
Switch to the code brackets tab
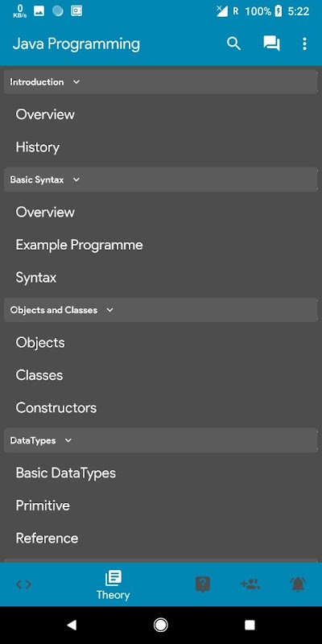[x=23, y=584]
